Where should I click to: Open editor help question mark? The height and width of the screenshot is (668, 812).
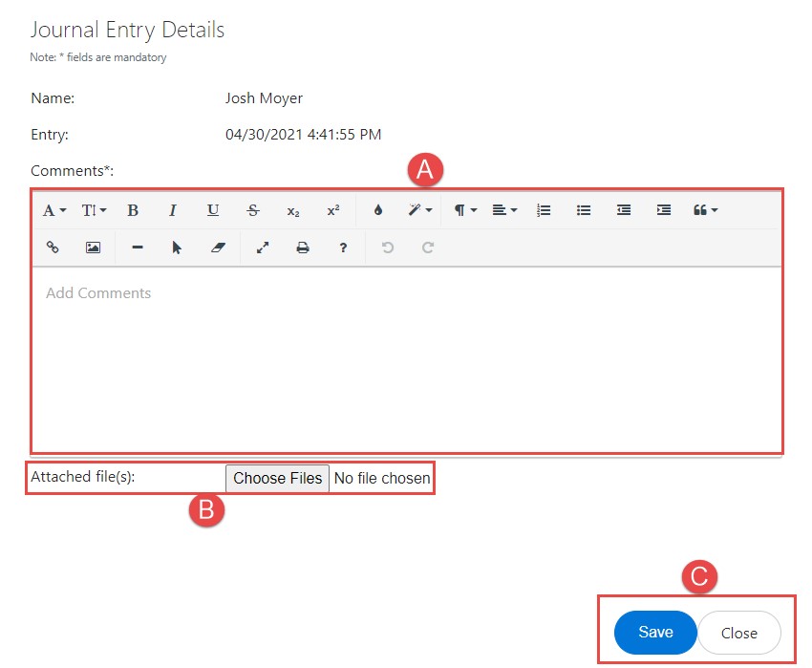(343, 248)
